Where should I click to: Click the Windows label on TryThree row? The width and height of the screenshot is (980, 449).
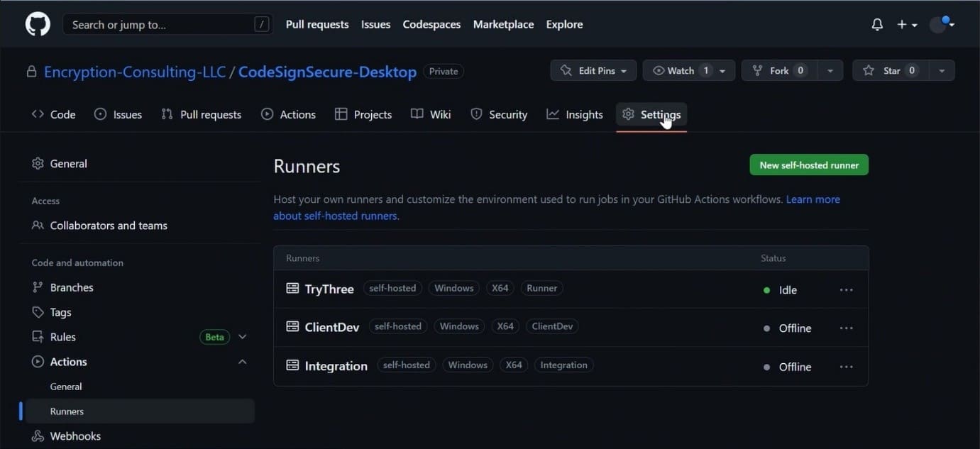point(454,288)
